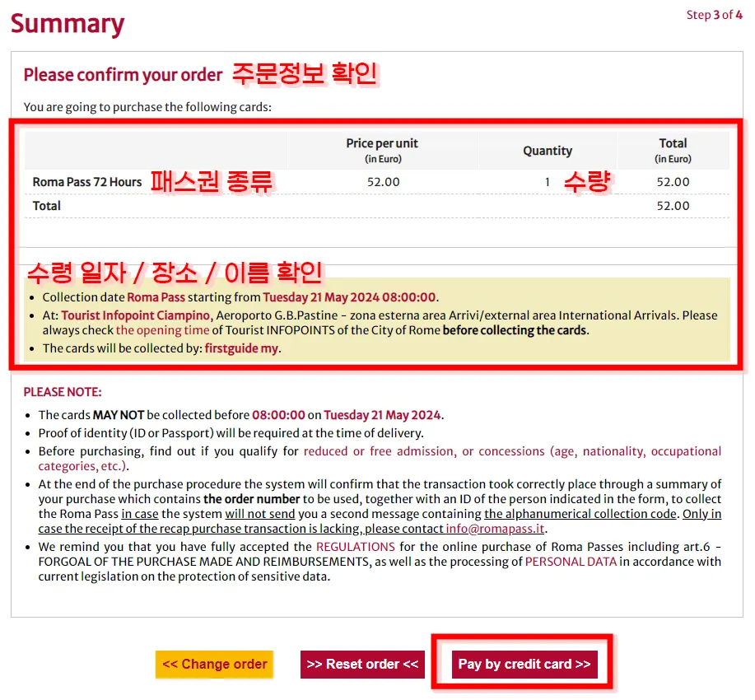Click the Total row label
The width and height of the screenshot is (755, 700).
pos(47,206)
